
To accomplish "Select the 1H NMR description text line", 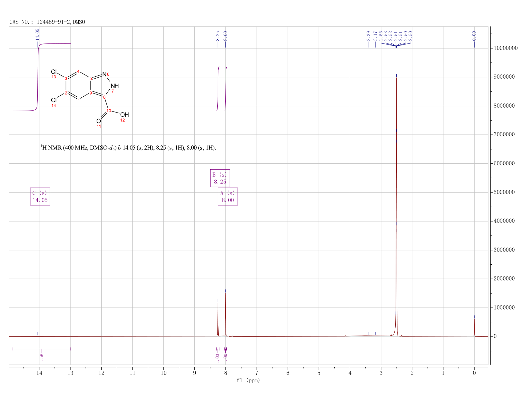I will 128,148.
